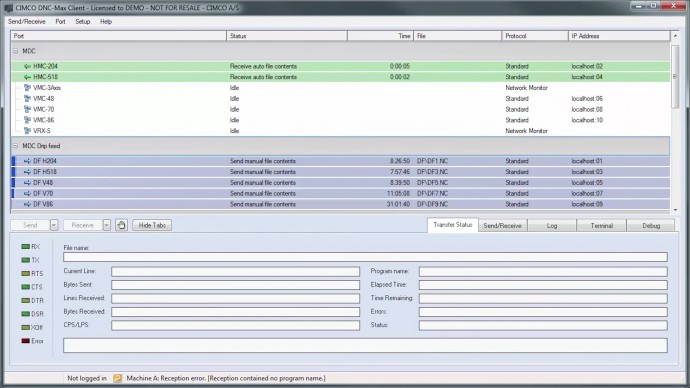Open the Port menu
This screenshot has width=690, height=388.
60,22
